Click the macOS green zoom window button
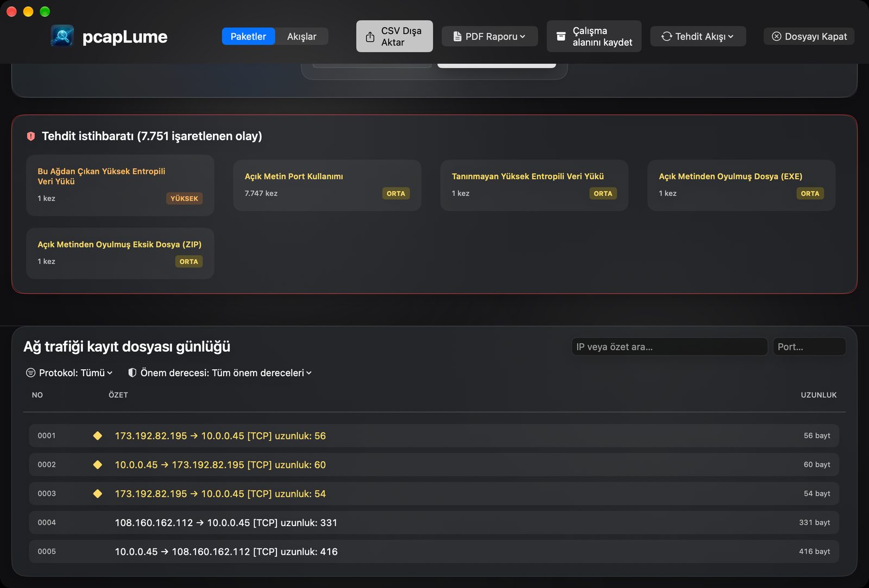 45,11
